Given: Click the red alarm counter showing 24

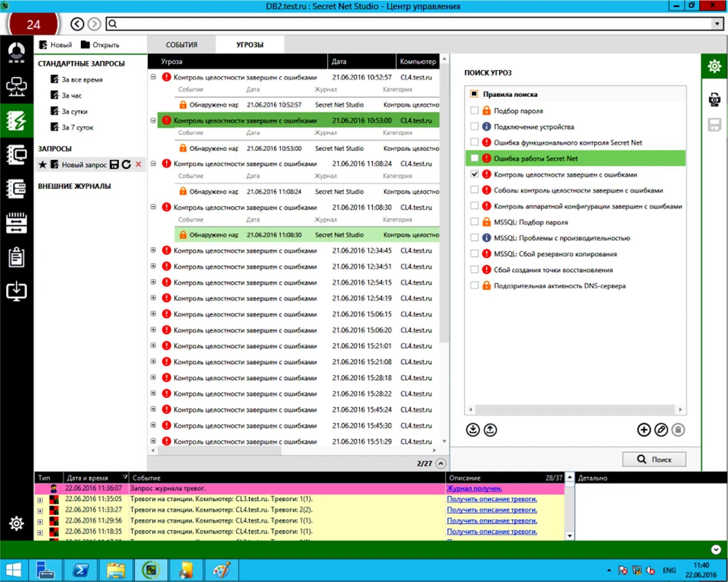Looking at the screenshot, I should click(x=33, y=24).
